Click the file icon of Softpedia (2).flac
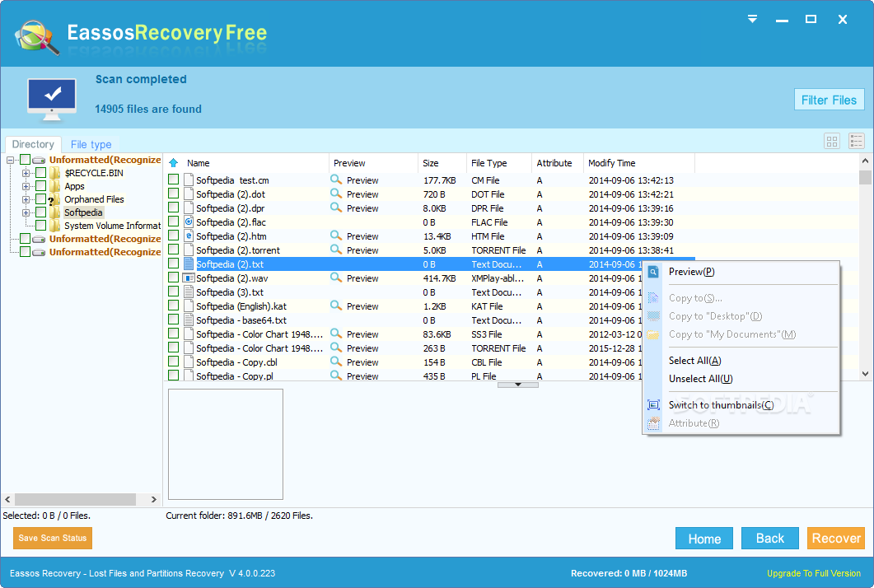874x588 pixels. tap(189, 222)
